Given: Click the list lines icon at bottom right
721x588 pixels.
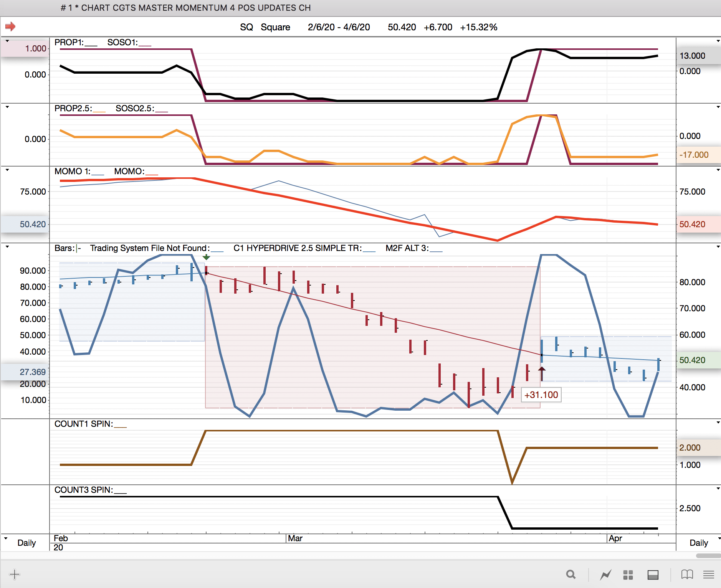Looking at the screenshot, I should click(708, 575).
